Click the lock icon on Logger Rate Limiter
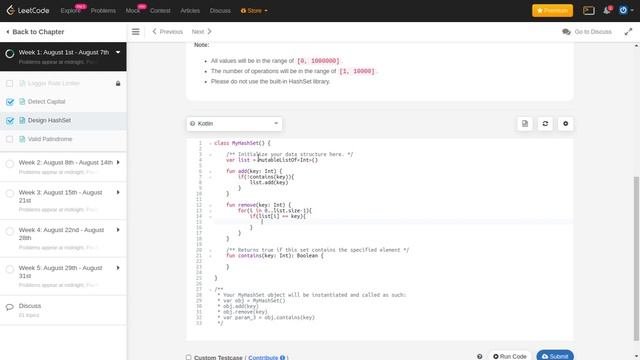The height and width of the screenshot is (360, 640). (x=118, y=83)
